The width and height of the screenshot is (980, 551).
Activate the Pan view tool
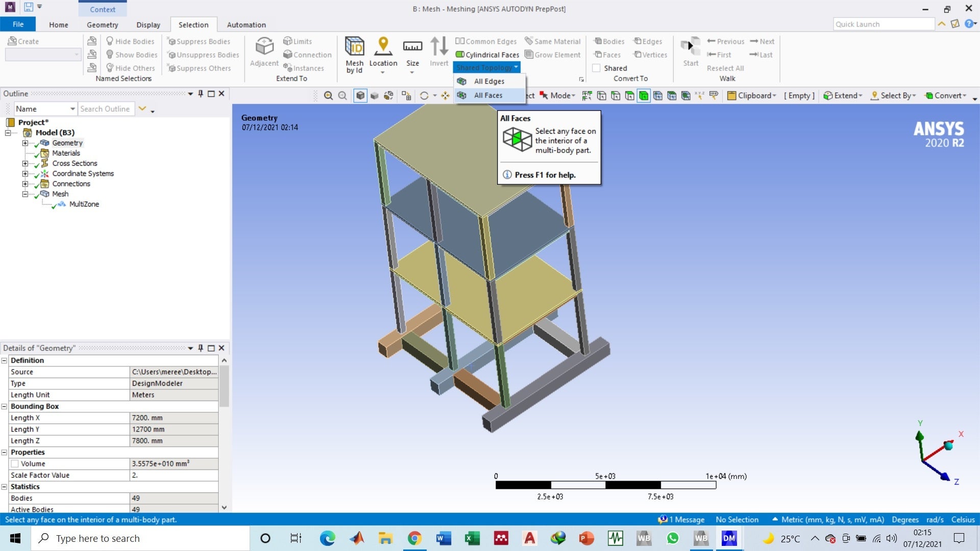[x=445, y=96]
